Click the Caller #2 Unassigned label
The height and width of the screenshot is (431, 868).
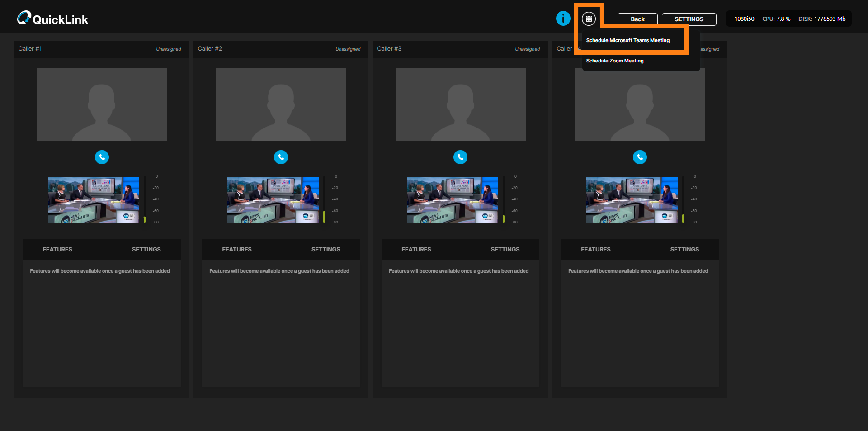click(348, 49)
